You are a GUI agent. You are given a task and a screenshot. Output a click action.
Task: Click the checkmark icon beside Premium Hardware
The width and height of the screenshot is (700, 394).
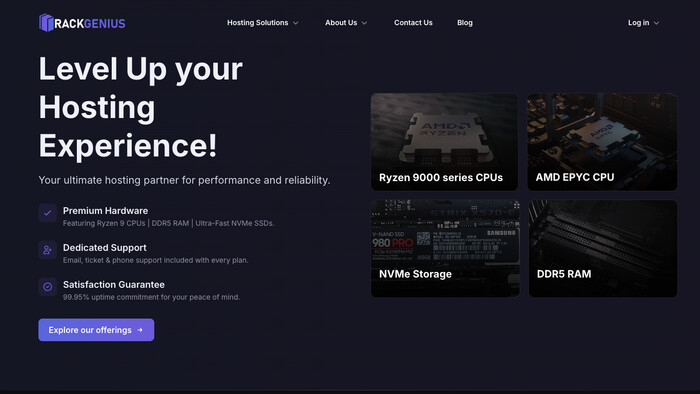point(47,213)
